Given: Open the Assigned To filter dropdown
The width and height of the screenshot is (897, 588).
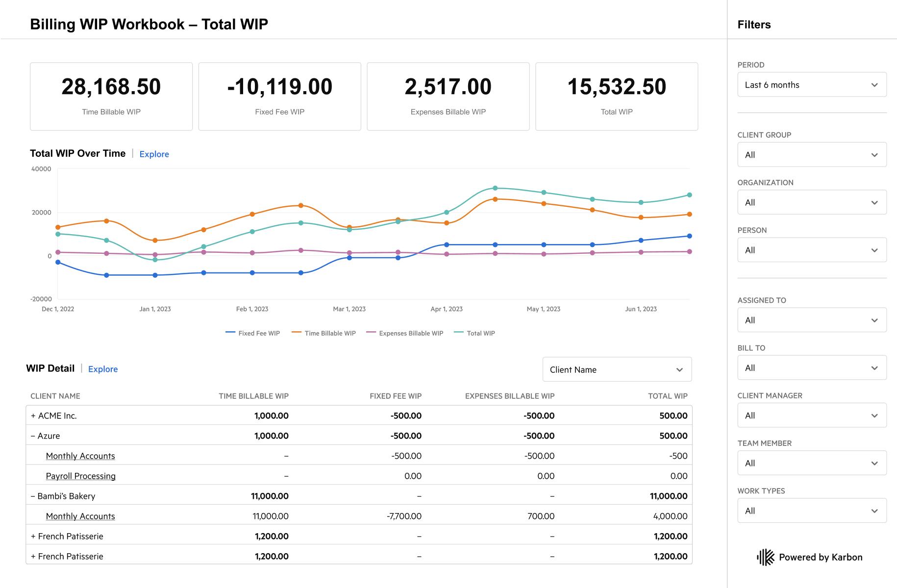Looking at the screenshot, I should point(811,320).
